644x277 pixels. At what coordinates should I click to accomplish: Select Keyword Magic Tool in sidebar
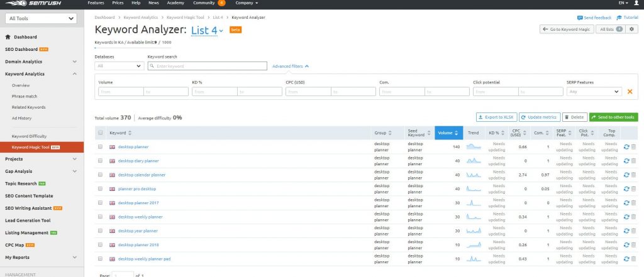point(42,147)
